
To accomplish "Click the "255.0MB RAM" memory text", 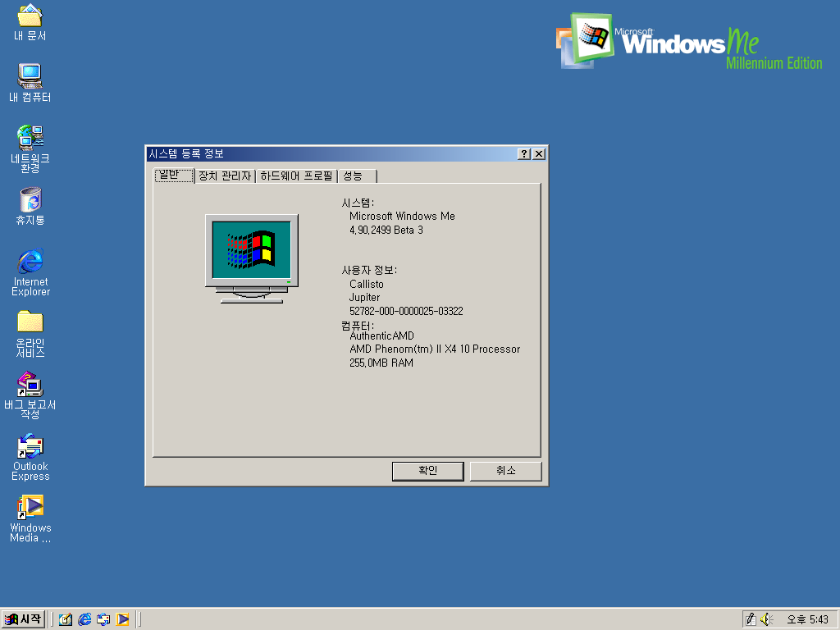I will (x=381, y=363).
